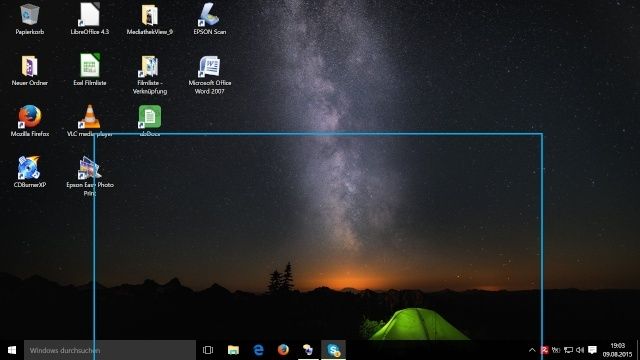This screenshot has width=640, height=360.
Task: Select the Epson Easy Photo Print shortcut
Action: pos(89,167)
